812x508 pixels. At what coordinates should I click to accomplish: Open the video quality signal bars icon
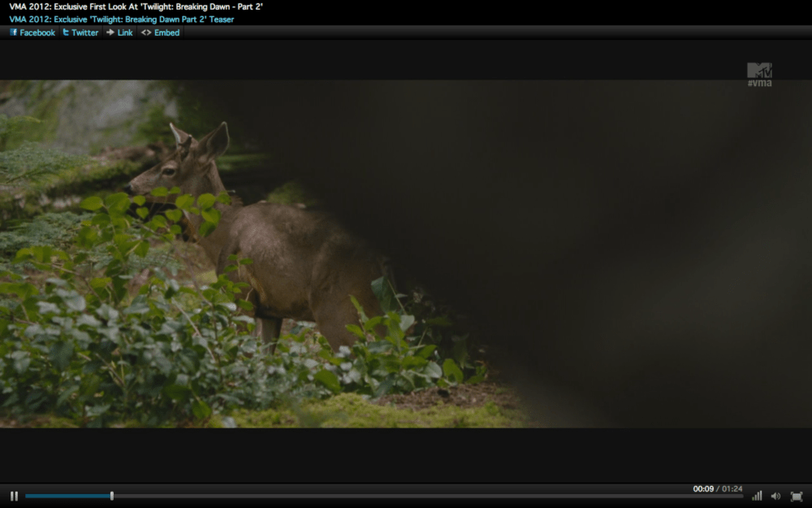(x=757, y=496)
